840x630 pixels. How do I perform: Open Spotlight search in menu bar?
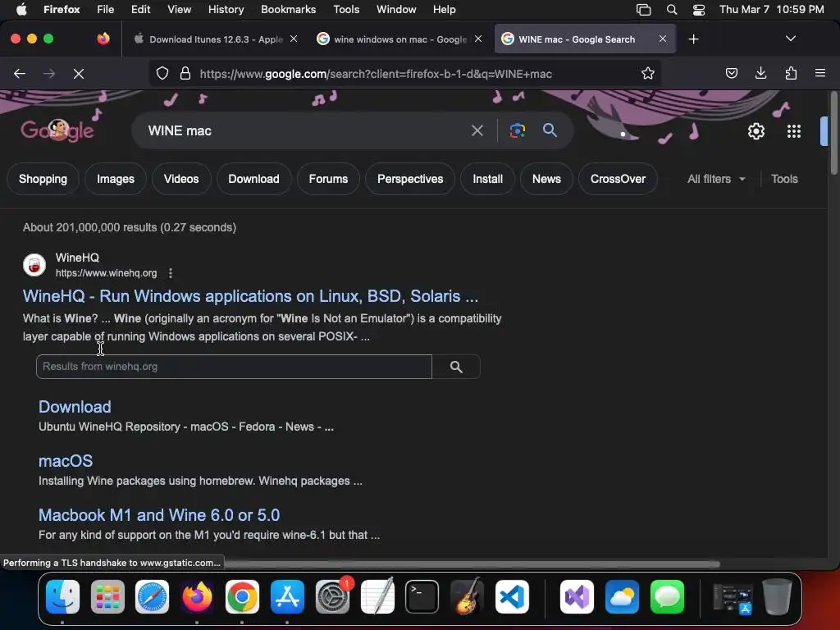pyautogui.click(x=671, y=10)
